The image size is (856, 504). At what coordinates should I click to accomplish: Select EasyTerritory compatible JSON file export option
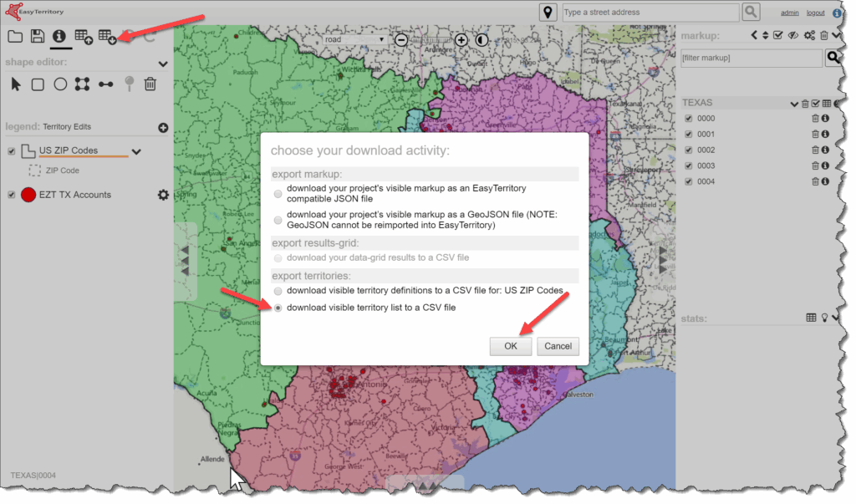278,193
